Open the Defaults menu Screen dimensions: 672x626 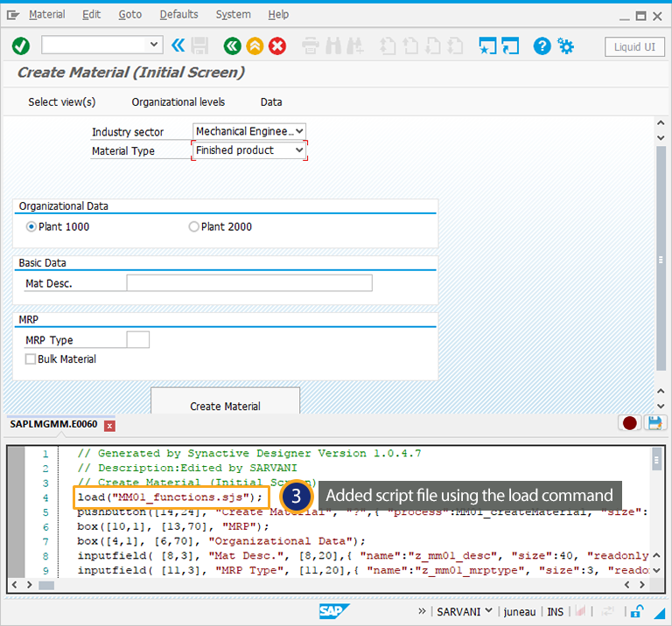(x=178, y=15)
